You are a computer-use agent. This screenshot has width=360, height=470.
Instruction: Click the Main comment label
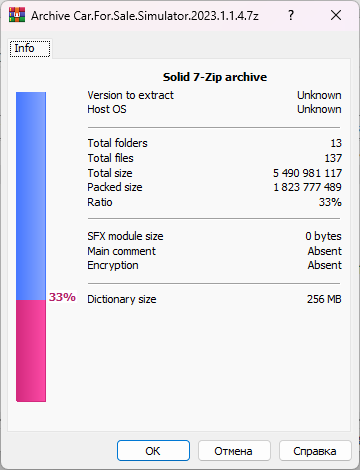click(121, 251)
